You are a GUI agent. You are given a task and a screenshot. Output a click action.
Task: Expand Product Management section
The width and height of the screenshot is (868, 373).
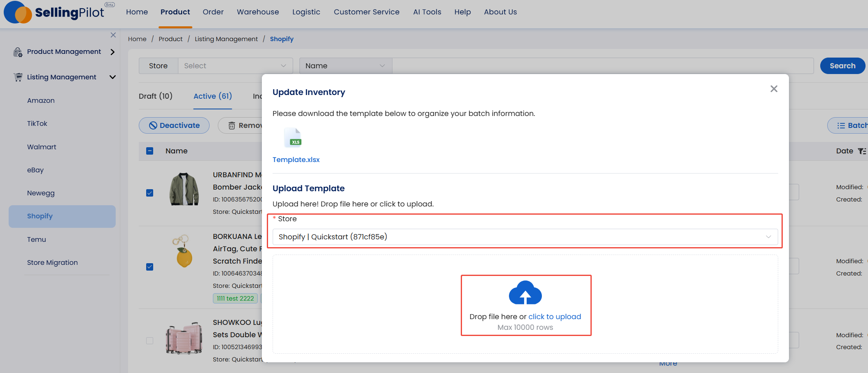[112, 52]
